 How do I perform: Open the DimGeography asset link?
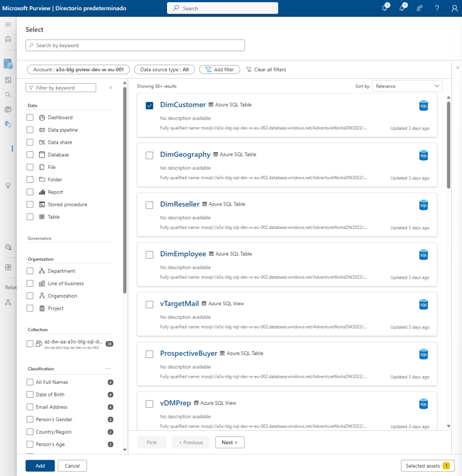coord(185,154)
